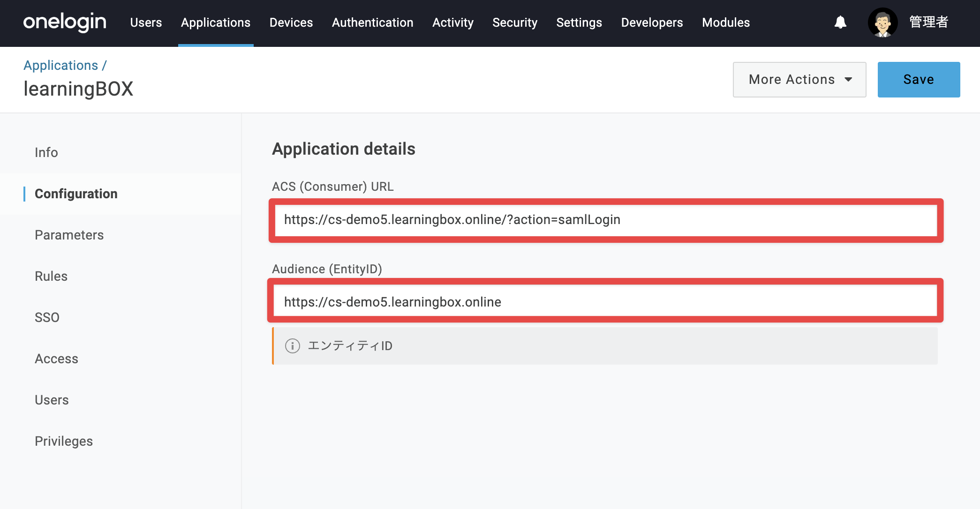
Task: Click the info icon beside エンティティID
Action: pyautogui.click(x=293, y=346)
